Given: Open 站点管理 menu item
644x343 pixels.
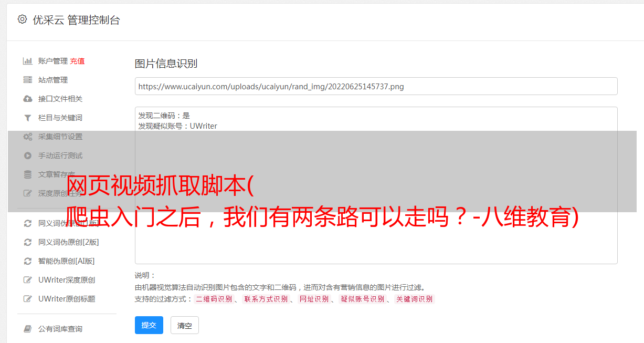Looking at the screenshot, I should pos(53,80).
